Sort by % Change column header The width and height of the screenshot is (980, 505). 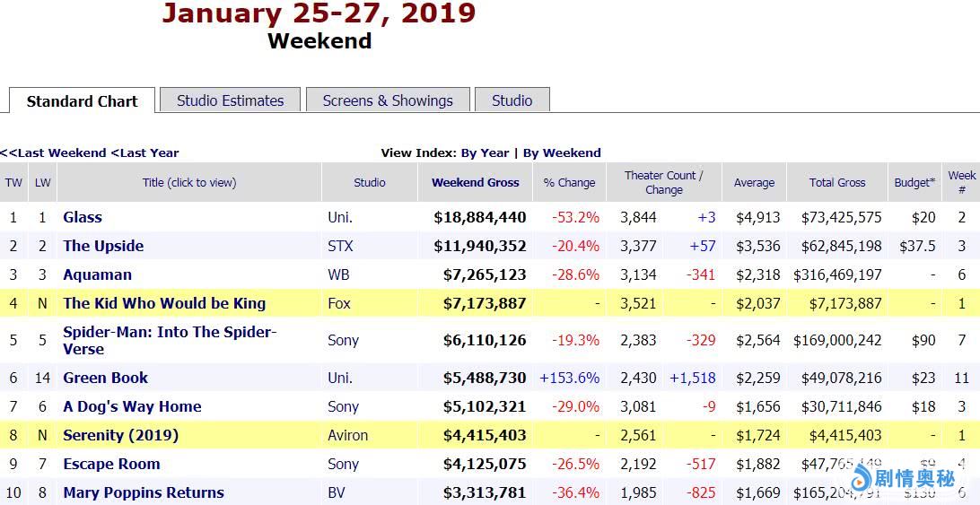tap(569, 182)
